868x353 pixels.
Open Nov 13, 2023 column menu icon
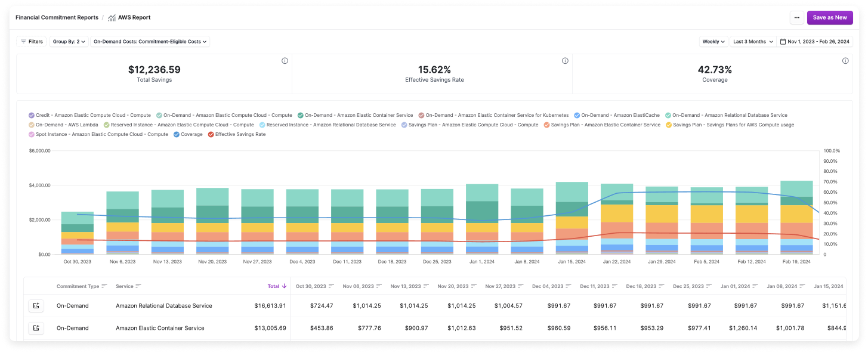pos(426,286)
